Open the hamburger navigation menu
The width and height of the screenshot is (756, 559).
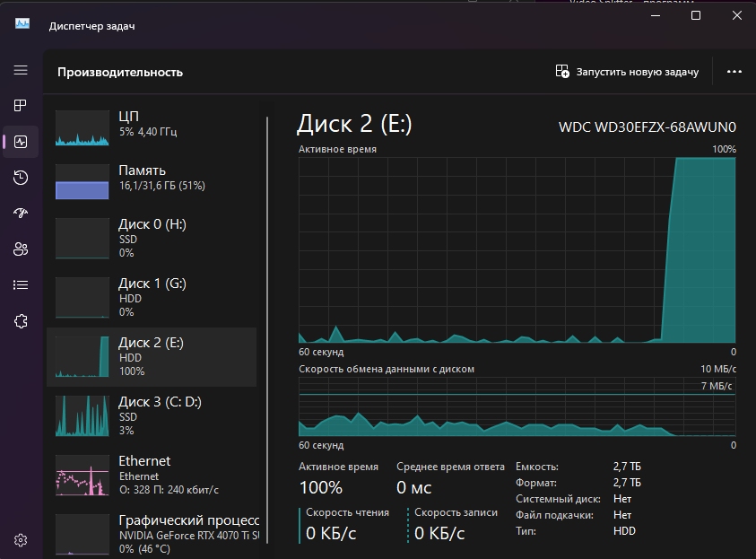coord(21,70)
